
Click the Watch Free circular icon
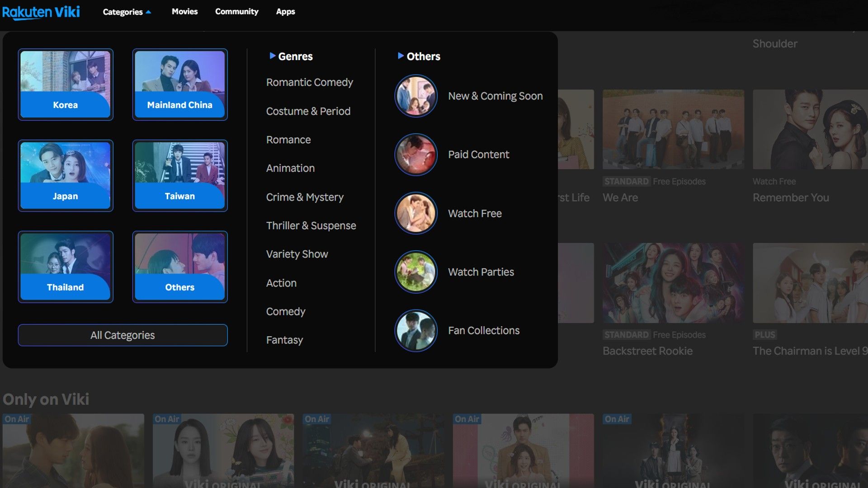click(x=416, y=213)
